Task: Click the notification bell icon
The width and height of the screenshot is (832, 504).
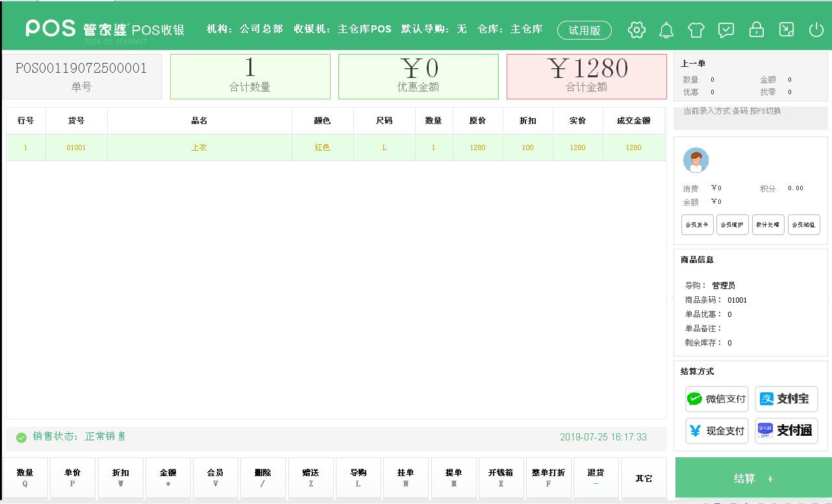Action: click(x=666, y=30)
